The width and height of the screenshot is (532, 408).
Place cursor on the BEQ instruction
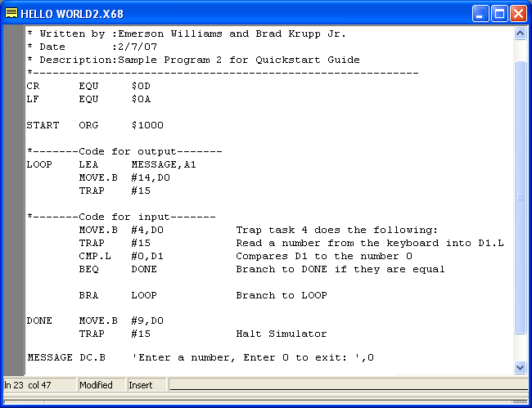point(88,269)
